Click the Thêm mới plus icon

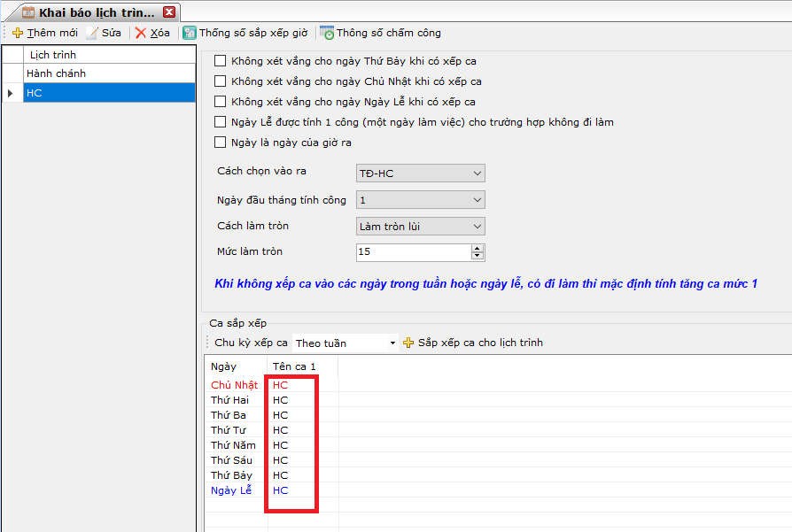tap(18, 33)
